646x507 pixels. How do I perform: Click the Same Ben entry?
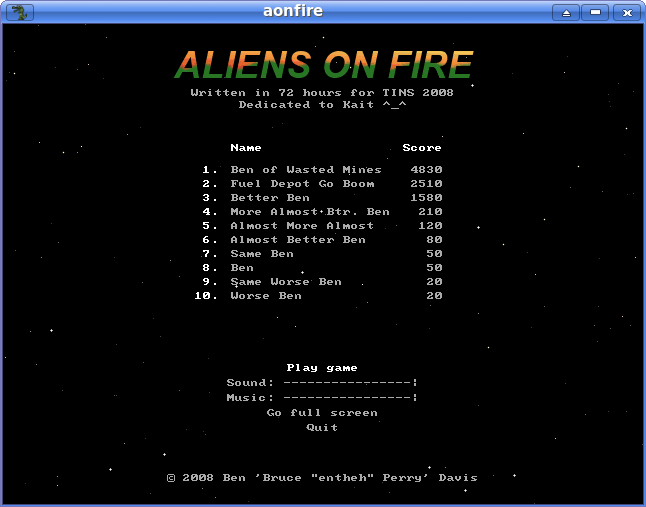coord(262,254)
